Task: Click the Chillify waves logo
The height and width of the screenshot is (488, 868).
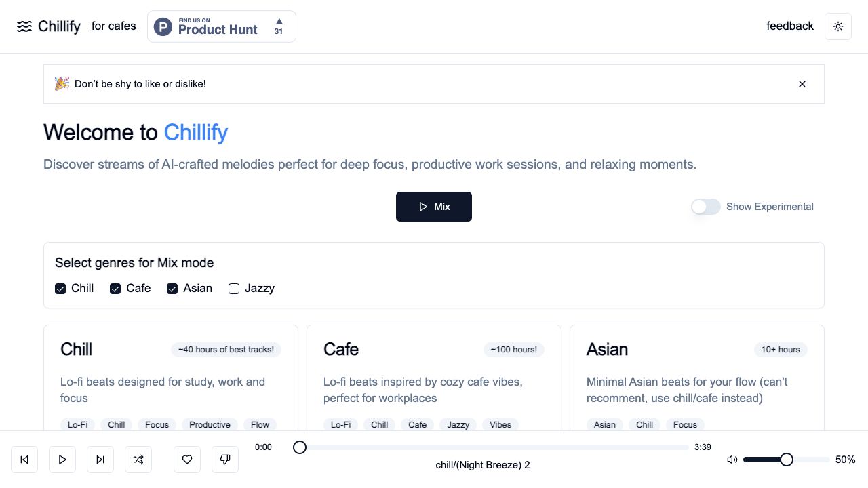Action: (24, 26)
